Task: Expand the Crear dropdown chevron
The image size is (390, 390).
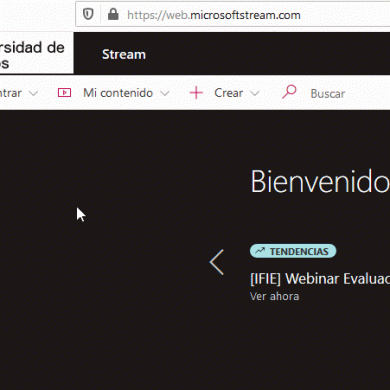Action: (255, 93)
